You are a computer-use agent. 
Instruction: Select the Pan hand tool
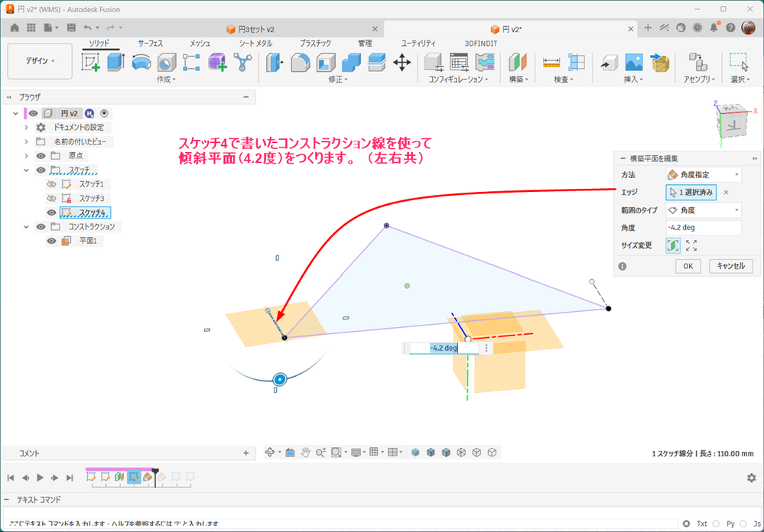click(305, 453)
